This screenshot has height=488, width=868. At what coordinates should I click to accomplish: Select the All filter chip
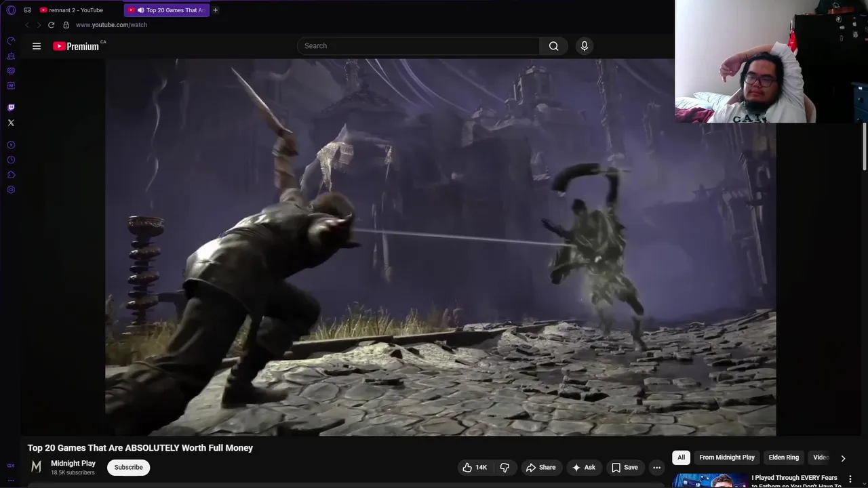[x=681, y=457]
